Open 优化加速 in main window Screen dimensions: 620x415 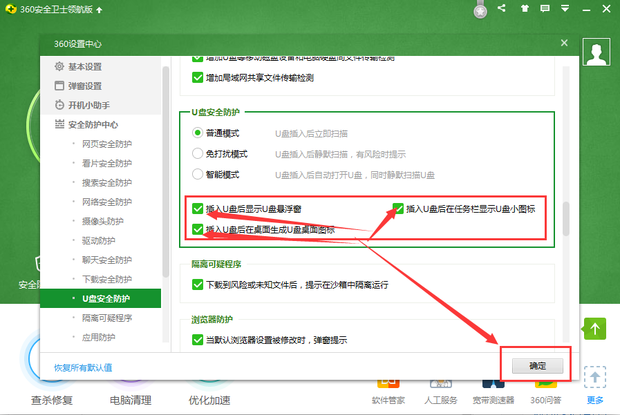tap(209, 400)
